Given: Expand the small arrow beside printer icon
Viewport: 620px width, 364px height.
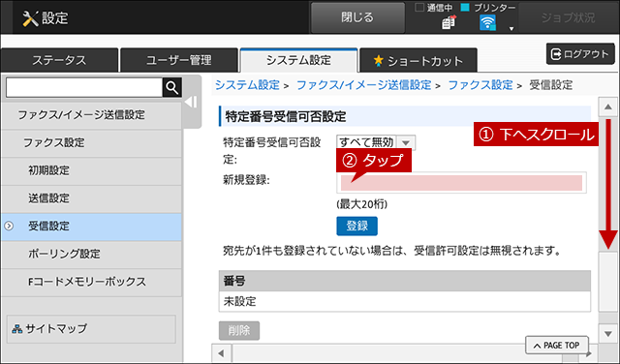Looking at the screenshot, I should 511,28.
